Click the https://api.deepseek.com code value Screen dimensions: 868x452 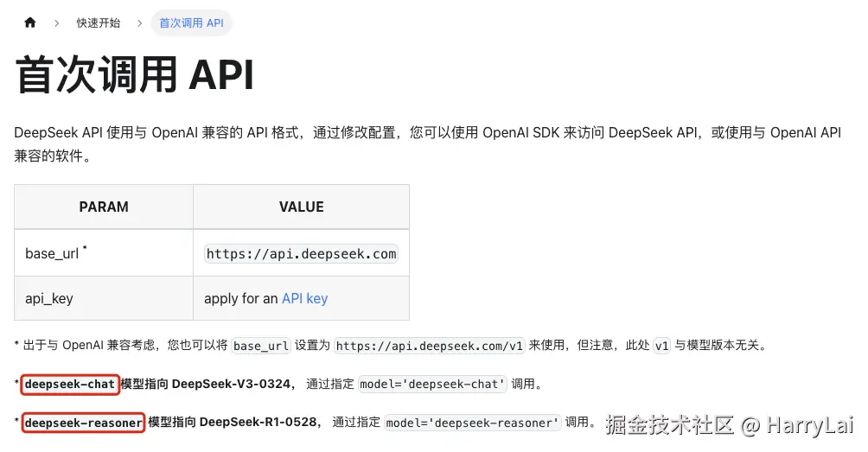pyautogui.click(x=301, y=254)
